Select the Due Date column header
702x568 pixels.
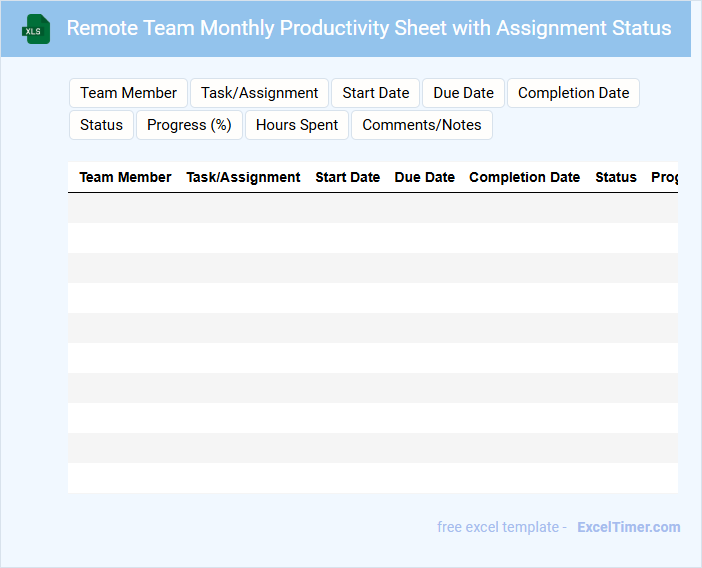(x=424, y=177)
